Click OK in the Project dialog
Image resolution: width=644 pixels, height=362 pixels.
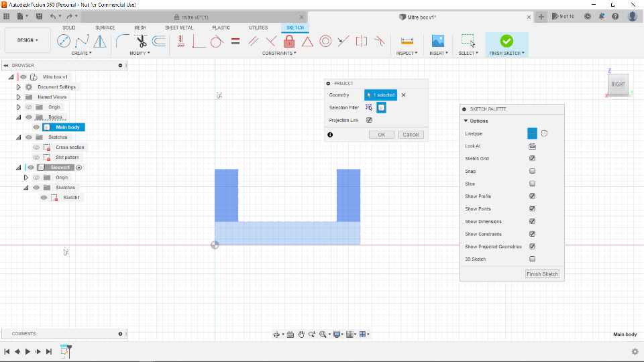[381, 135]
